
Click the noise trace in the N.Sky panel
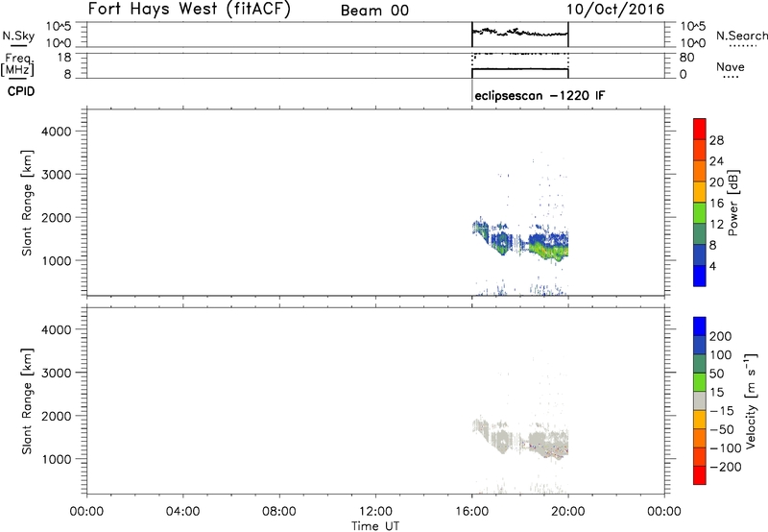pos(519,33)
